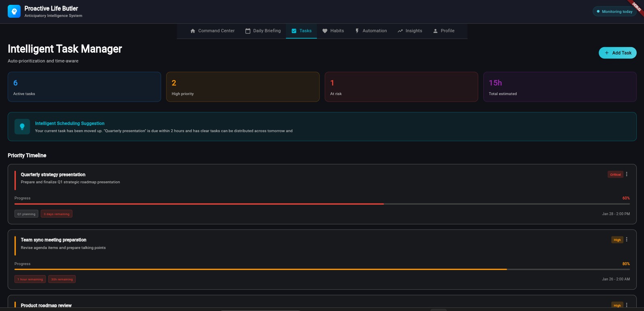Select the At risk summary card
This screenshot has height=311, width=644.
click(401, 87)
